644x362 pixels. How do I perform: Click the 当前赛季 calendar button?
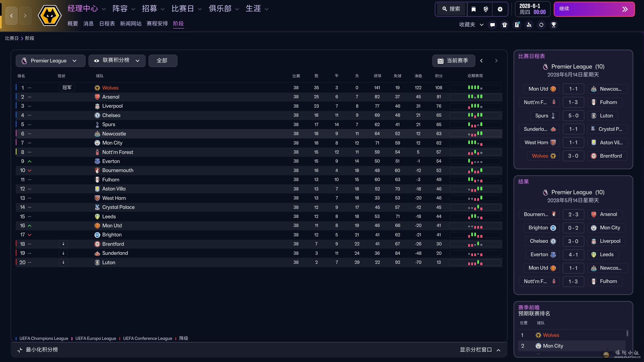click(x=453, y=61)
